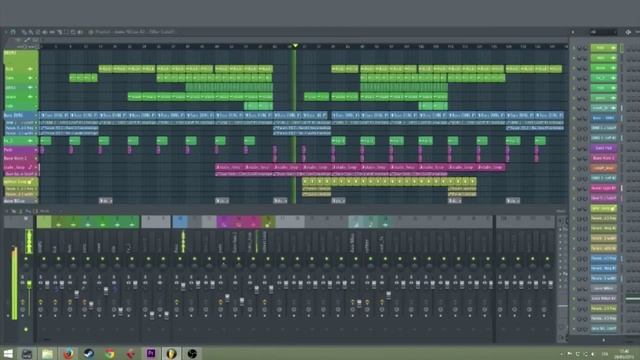Open the Mixer layout dropdown labeled Wide
Image resolution: width=640 pixels, height=360 pixels.
pos(44,211)
